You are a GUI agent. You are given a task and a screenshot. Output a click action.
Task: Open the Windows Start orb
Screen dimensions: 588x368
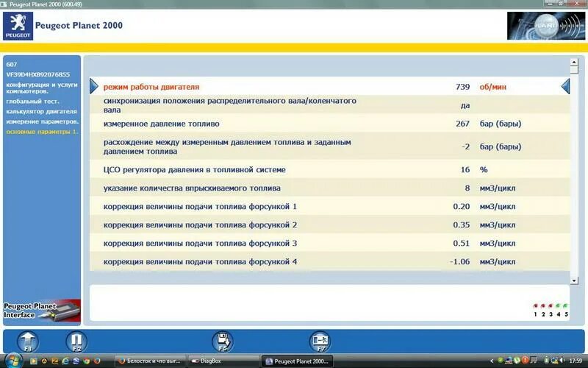14,361
